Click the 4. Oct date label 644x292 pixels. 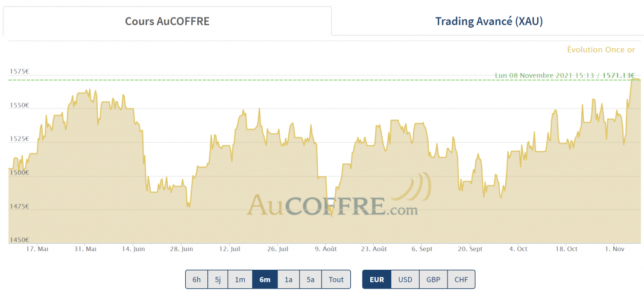pos(519,249)
